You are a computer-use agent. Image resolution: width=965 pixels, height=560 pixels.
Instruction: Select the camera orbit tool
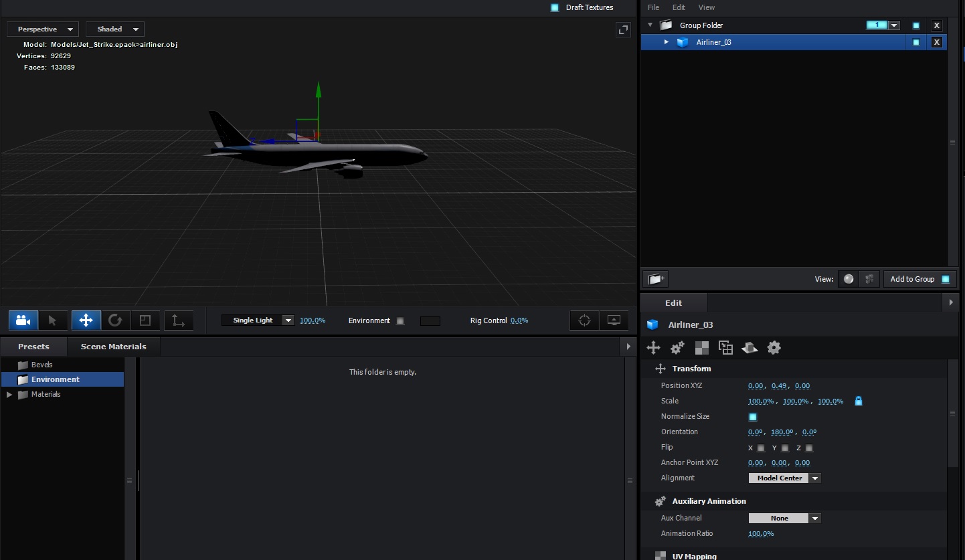pyautogui.click(x=23, y=320)
